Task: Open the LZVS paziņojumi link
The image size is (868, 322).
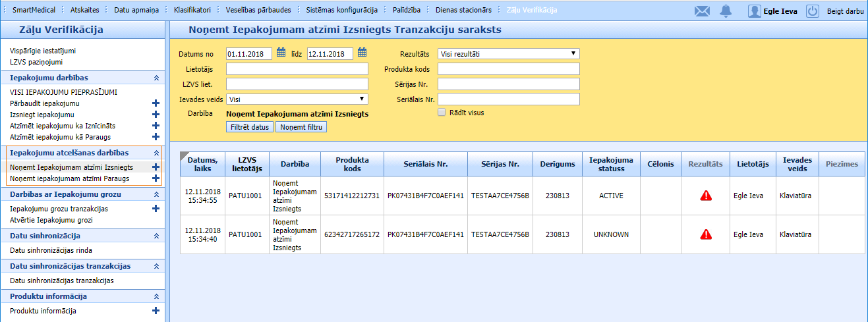Action: pyautogui.click(x=36, y=62)
